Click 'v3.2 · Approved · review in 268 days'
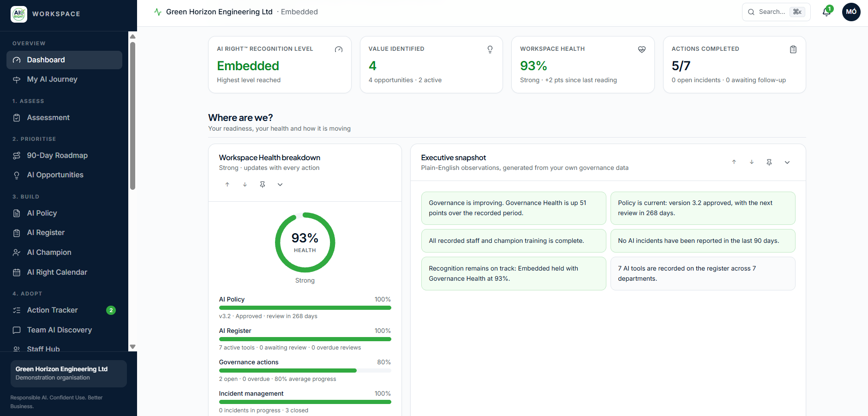Image resolution: width=868 pixels, height=416 pixels. (268, 316)
